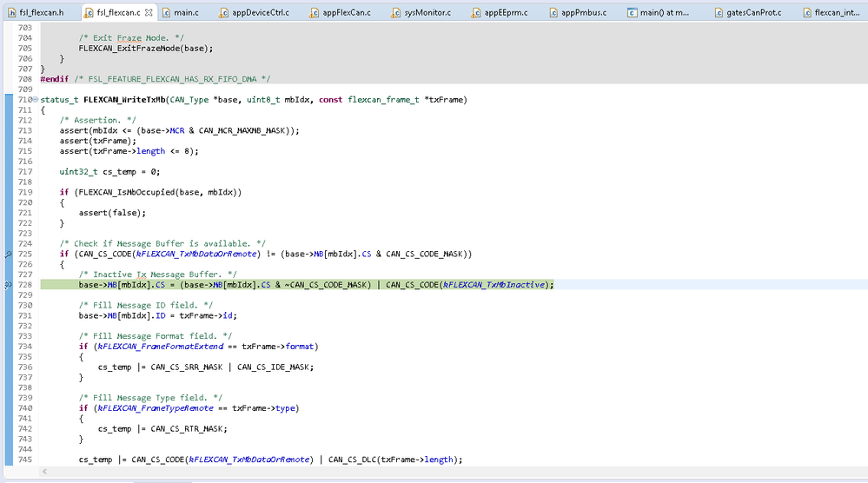This screenshot has height=483, width=868.
Task: Click CAN_CS_DLC on line 745
Action: (353, 460)
